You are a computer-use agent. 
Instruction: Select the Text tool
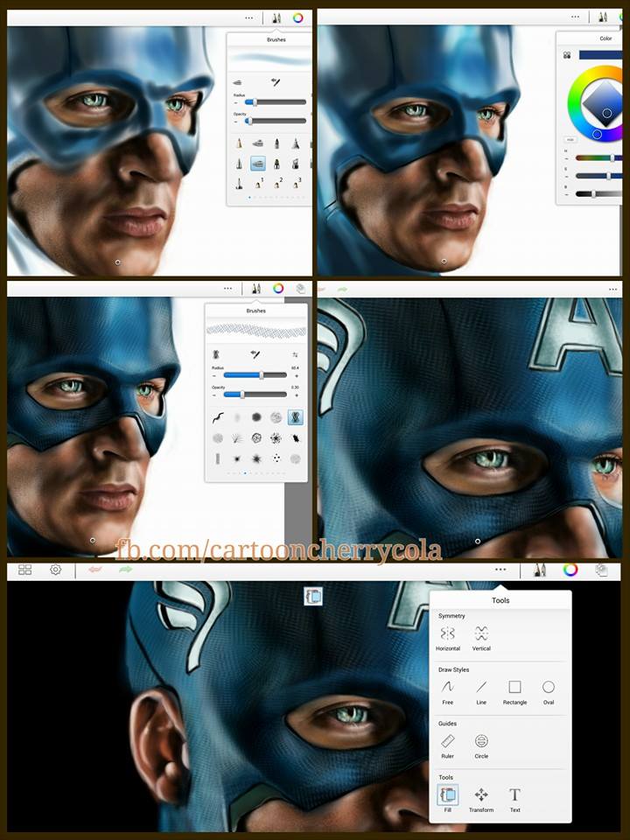514,800
